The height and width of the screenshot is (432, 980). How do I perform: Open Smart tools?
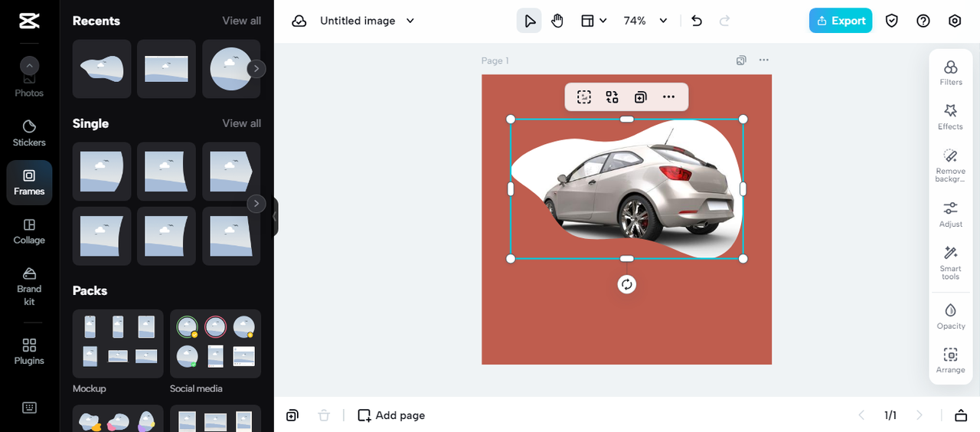coord(951,262)
